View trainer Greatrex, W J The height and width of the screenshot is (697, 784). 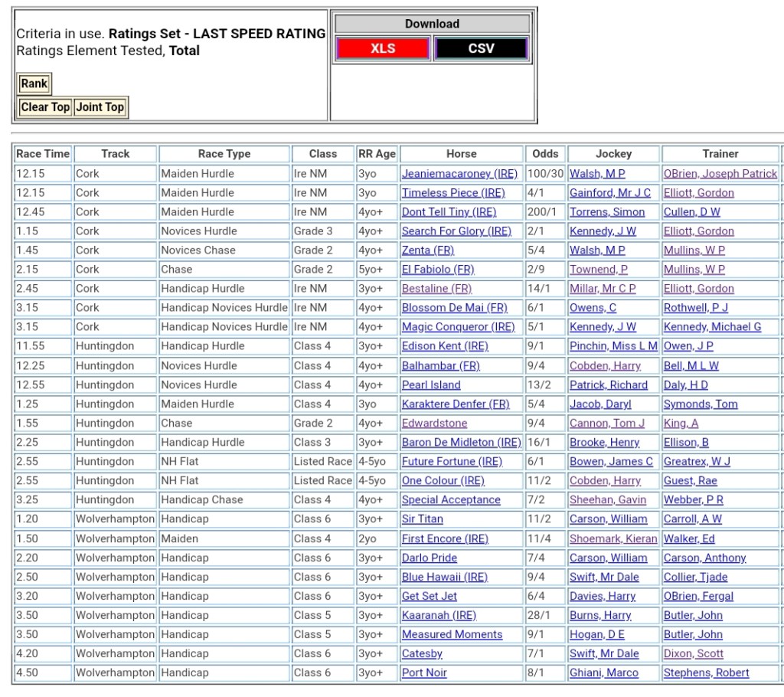697,461
